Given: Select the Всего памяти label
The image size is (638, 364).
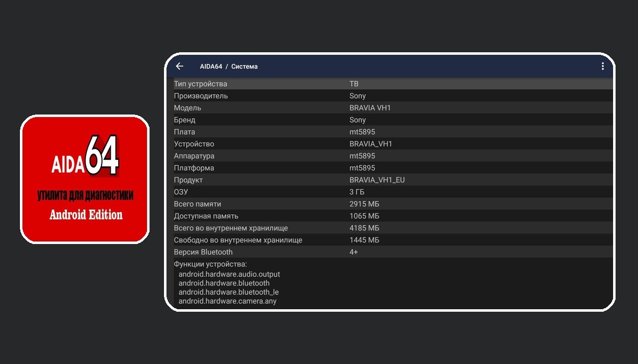Looking at the screenshot, I should click(x=197, y=204).
